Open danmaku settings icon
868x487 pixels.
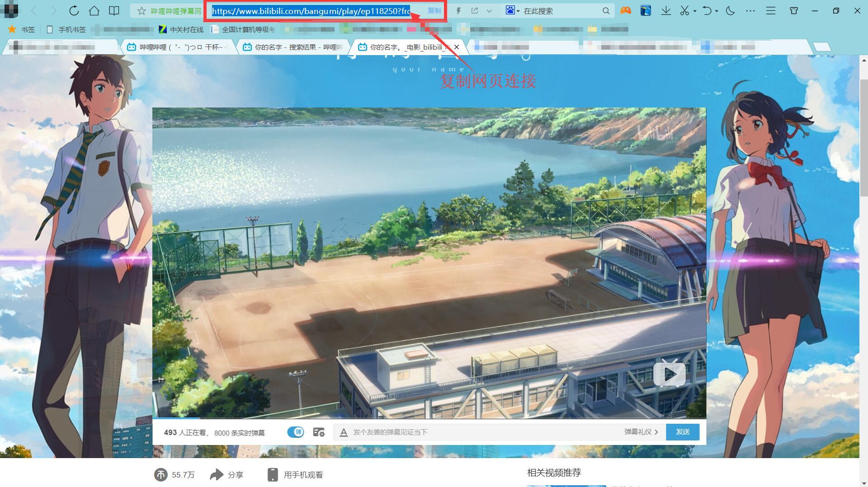(x=319, y=432)
